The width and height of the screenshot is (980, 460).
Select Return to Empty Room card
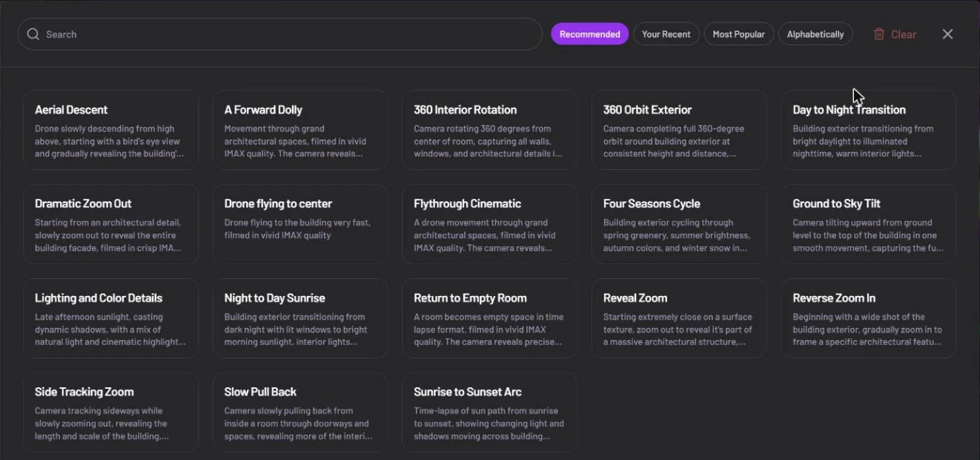coord(490,318)
